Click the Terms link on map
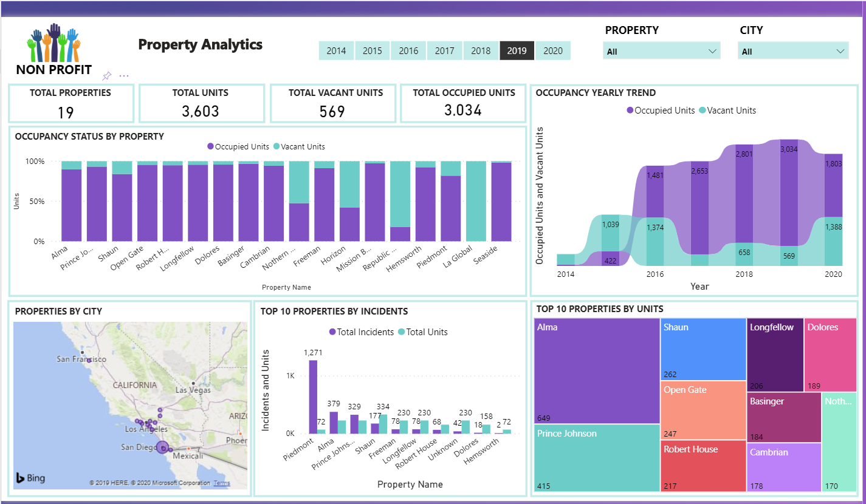Viewport: 866px width, 504px height. click(222, 483)
